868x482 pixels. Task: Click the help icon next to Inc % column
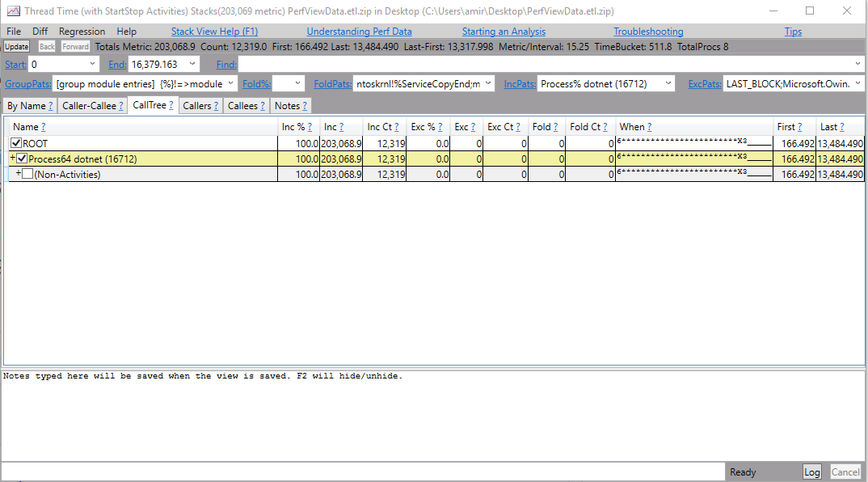[311, 127]
